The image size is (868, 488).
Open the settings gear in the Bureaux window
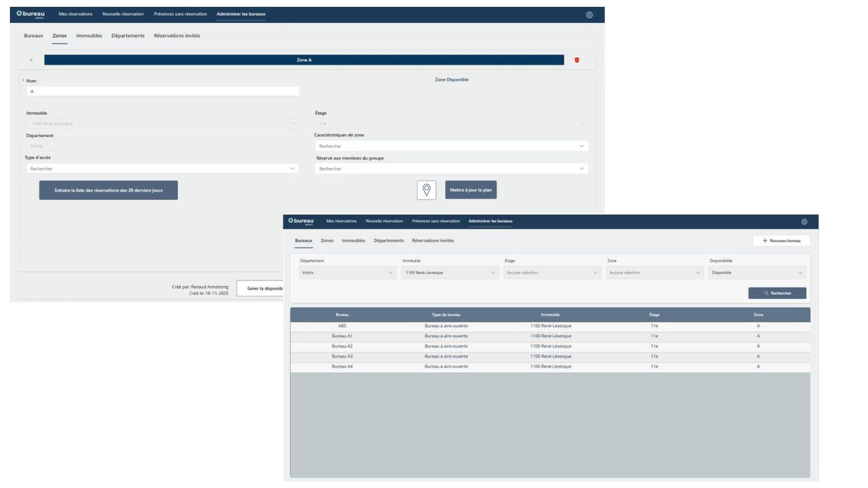click(805, 222)
